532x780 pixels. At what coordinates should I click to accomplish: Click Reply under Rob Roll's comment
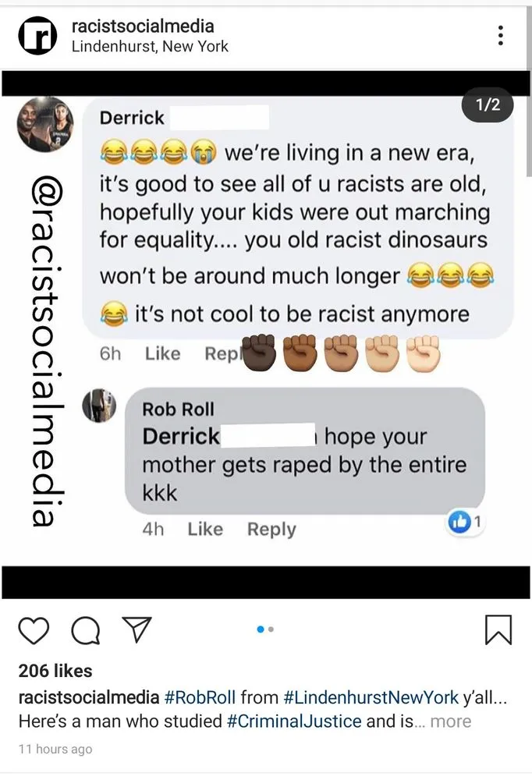point(271,529)
